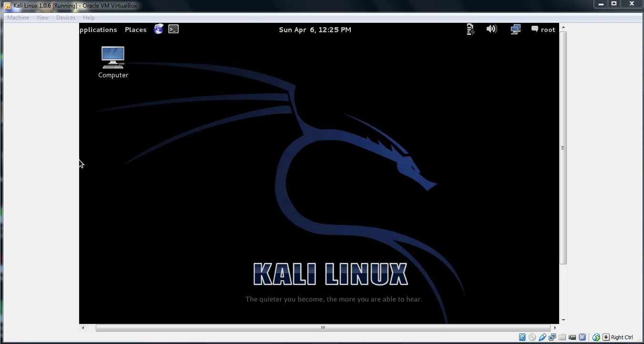Click the accessibility tray icon
This screenshot has width=644, height=344.
click(x=470, y=30)
